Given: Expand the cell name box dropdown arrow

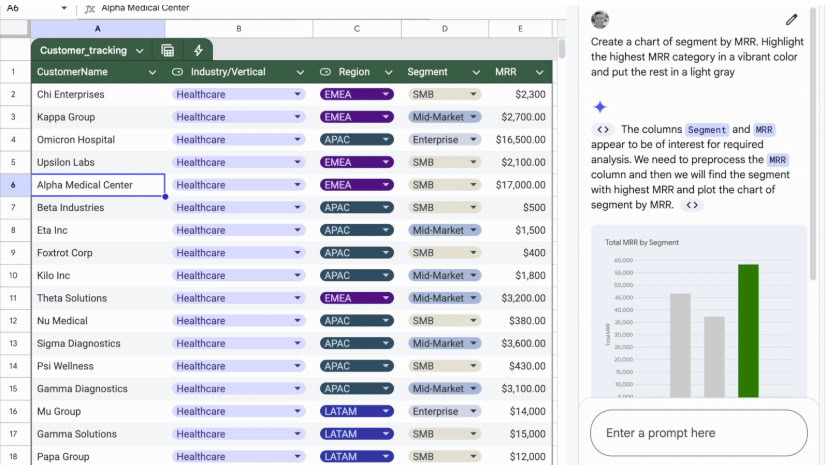Looking at the screenshot, I should [x=64, y=8].
